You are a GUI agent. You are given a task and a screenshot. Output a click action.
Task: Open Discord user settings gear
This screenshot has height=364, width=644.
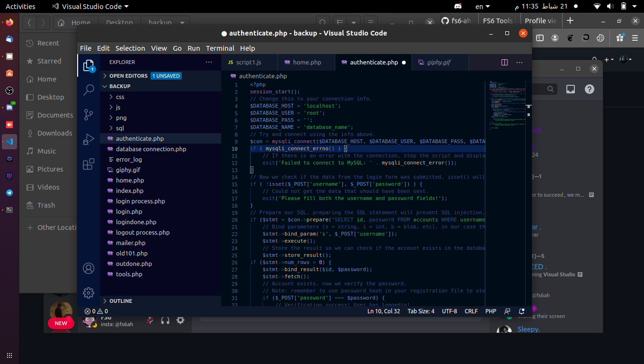tap(180, 320)
